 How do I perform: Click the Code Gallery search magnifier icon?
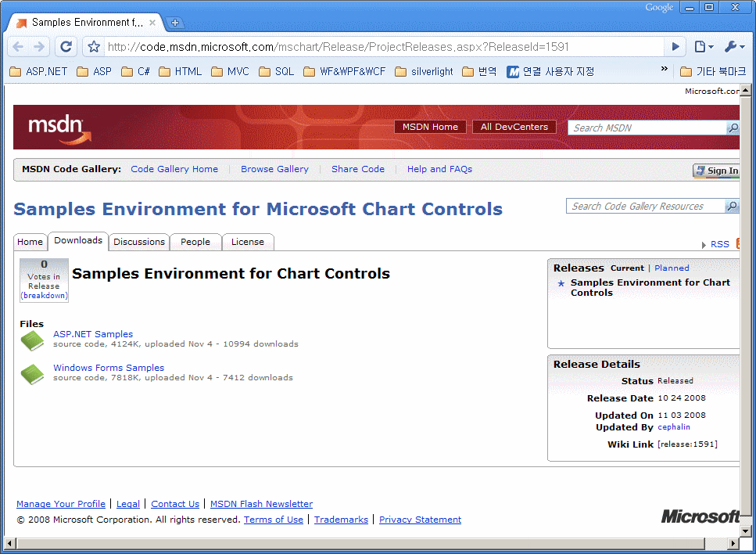pyautogui.click(x=732, y=207)
